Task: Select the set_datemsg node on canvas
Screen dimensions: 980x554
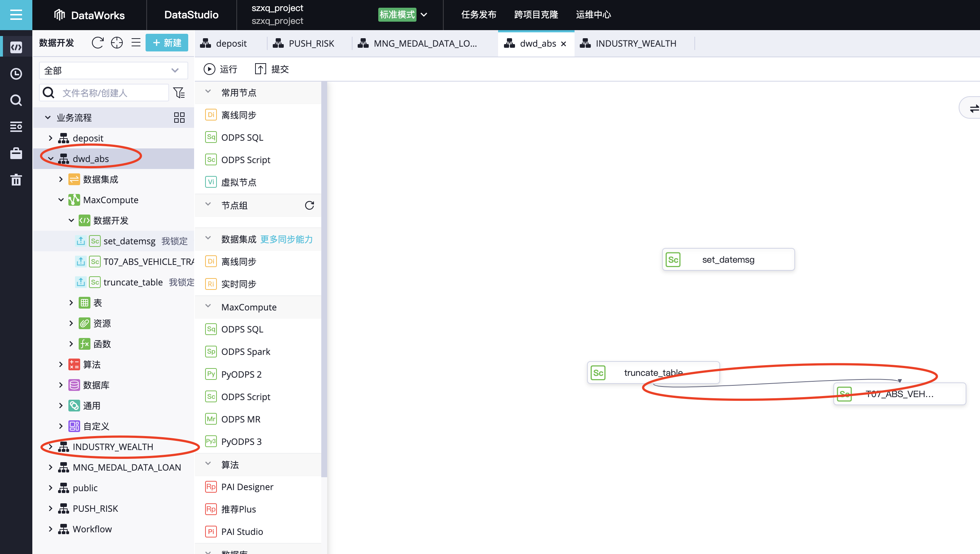Action: (x=728, y=259)
